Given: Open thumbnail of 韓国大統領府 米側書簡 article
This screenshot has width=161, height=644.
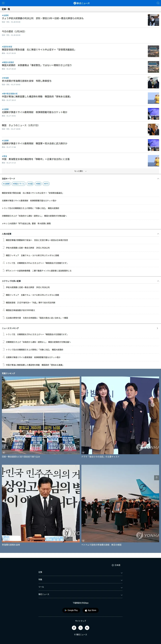Looking at the screenshot, I should tap(153, 67).
